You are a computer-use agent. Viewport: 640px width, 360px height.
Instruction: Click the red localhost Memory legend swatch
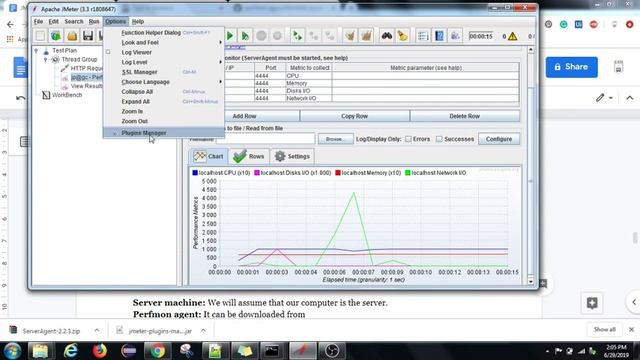(x=338, y=173)
